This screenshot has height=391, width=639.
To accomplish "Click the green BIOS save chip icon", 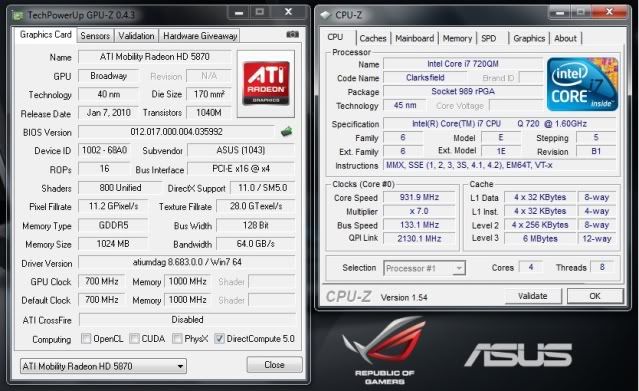I will (x=286, y=131).
